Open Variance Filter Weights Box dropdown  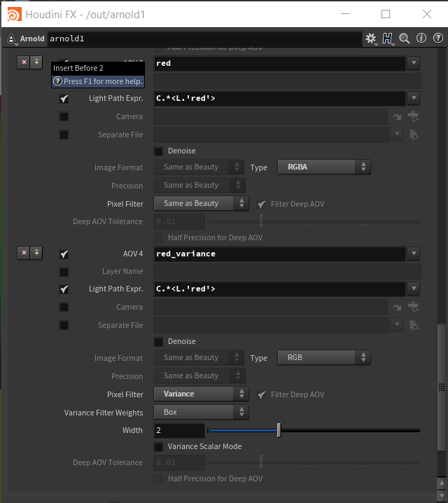(x=202, y=412)
